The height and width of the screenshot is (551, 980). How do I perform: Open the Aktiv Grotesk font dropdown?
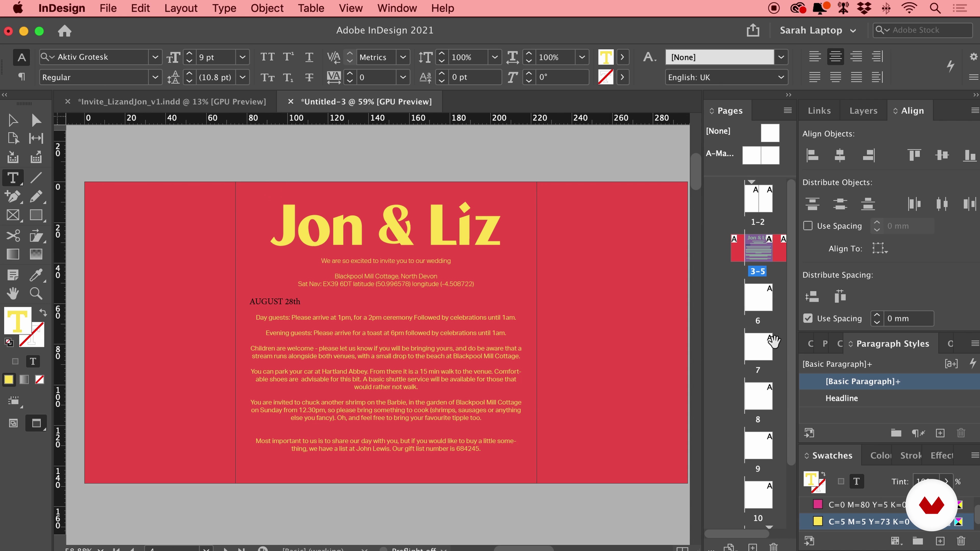point(155,57)
